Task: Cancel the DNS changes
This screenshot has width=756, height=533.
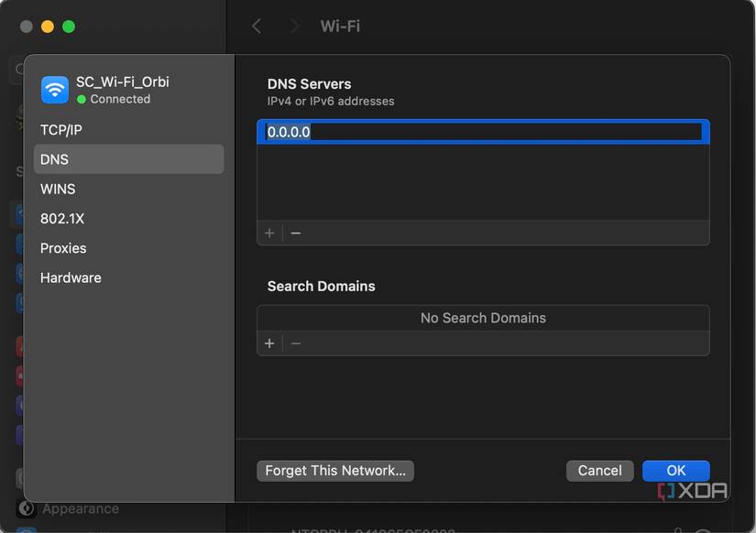Action: (599, 470)
